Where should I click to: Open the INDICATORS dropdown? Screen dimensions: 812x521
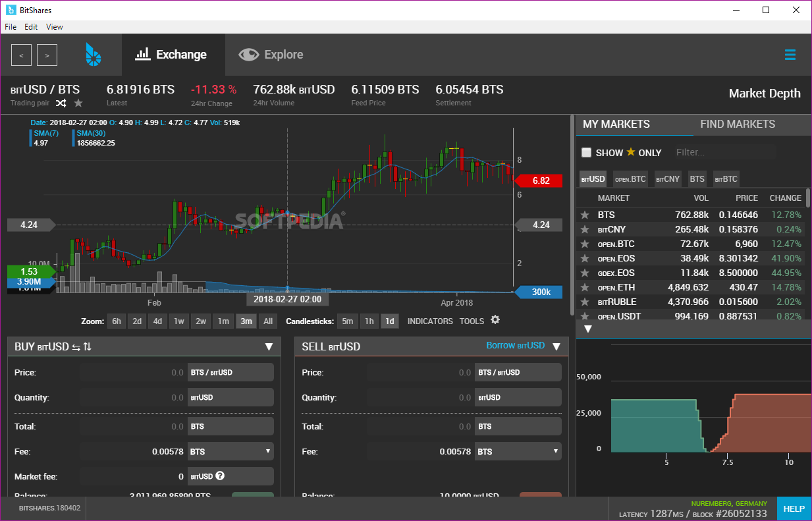(x=430, y=321)
